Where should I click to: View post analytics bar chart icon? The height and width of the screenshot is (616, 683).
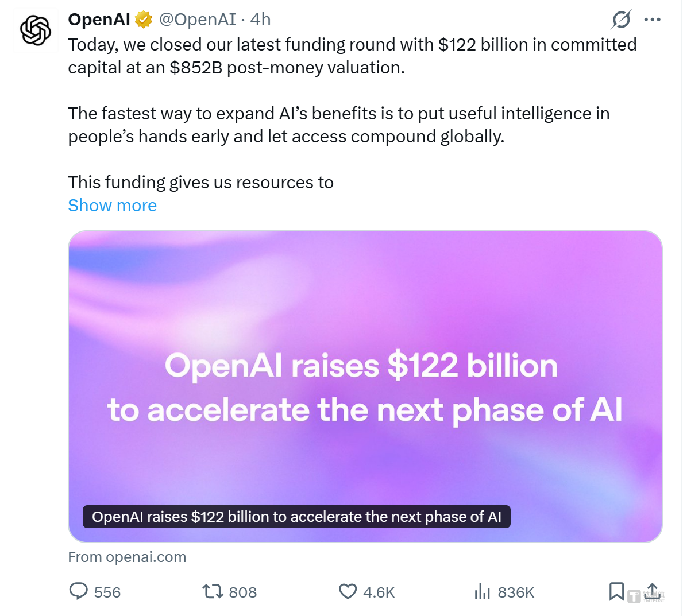pyautogui.click(x=483, y=591)
